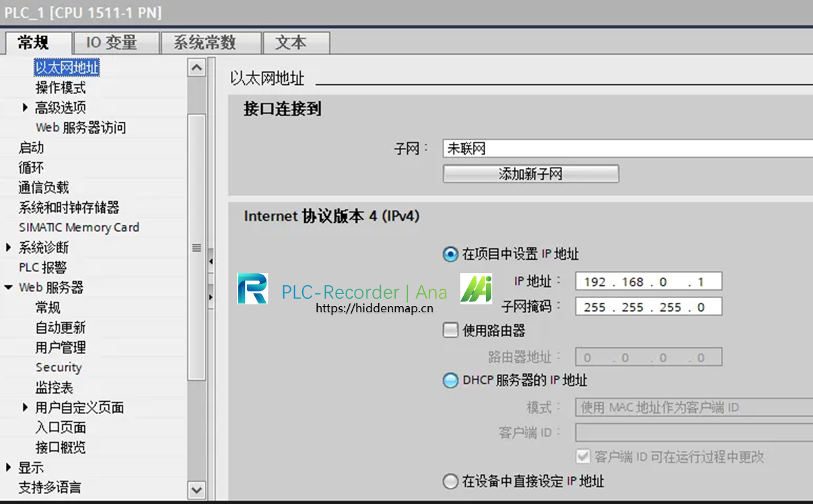Viewport: 813px width, 504px height.
Task: Select the DHCP 服务器的 IP 地址 radio button
Action: tap(450, 380)
